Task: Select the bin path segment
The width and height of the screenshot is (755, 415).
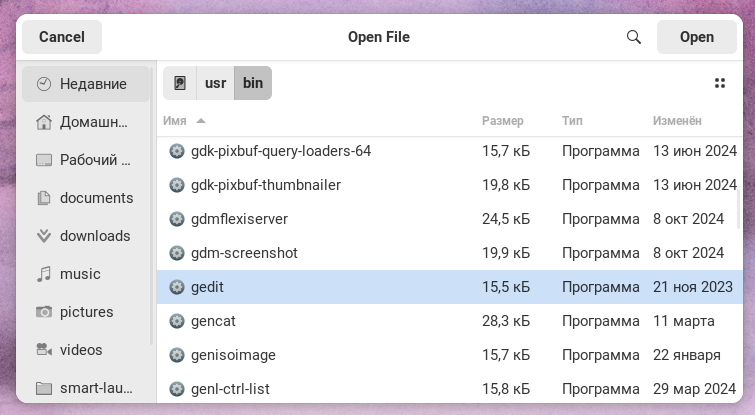Action: click(253, 83)
